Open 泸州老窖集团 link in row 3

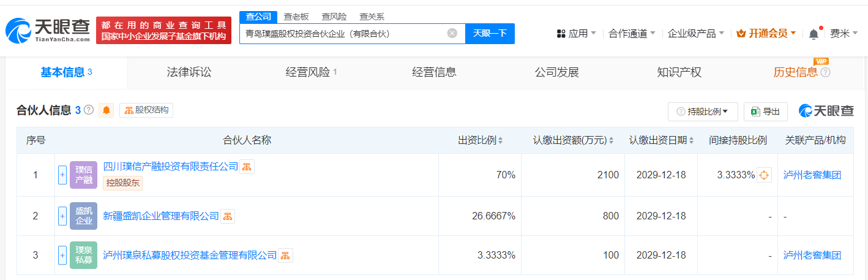(x=812, y=255)
